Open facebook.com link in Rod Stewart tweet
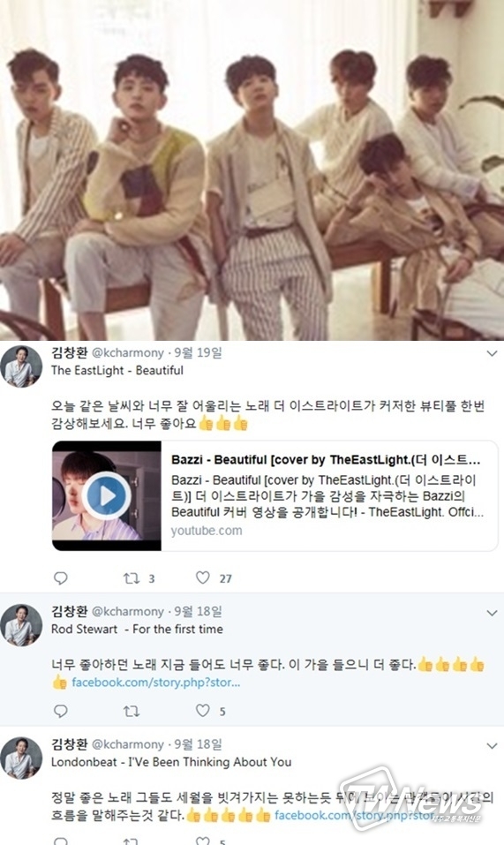 (156, 683)
